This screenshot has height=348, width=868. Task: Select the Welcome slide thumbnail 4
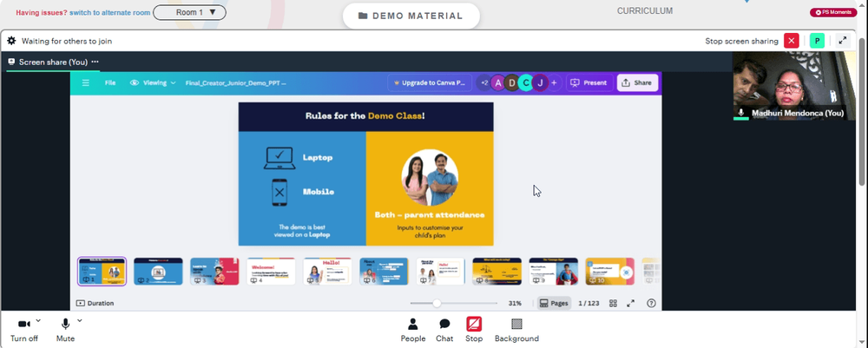271,272
